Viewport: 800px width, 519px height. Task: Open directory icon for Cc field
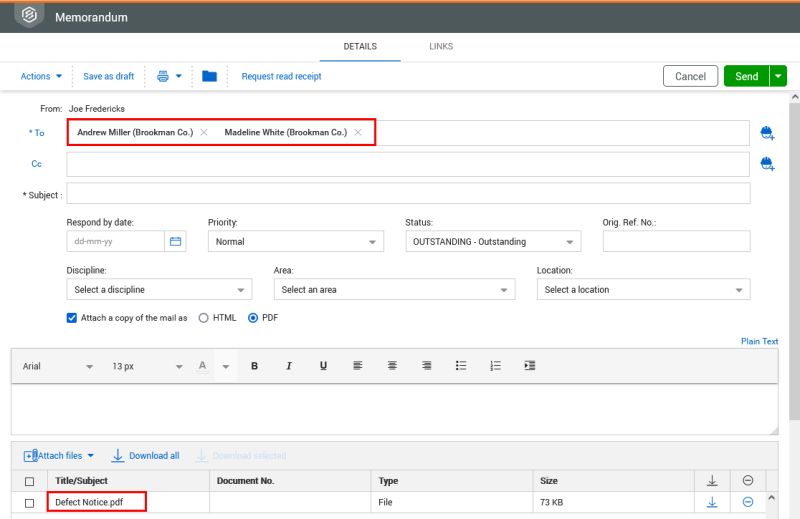(767, 164)
